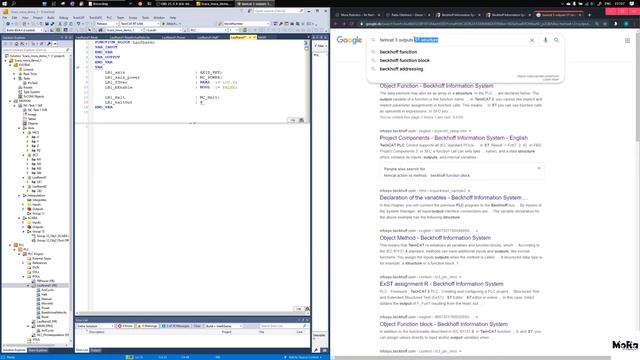
Task: Click the voice search microphone icon
Action: (545, 40)
